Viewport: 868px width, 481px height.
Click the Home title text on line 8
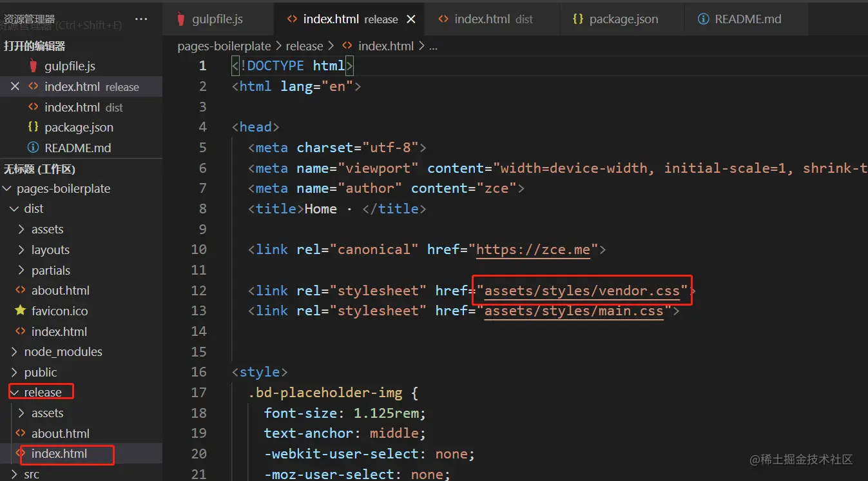tap(320, 208)
